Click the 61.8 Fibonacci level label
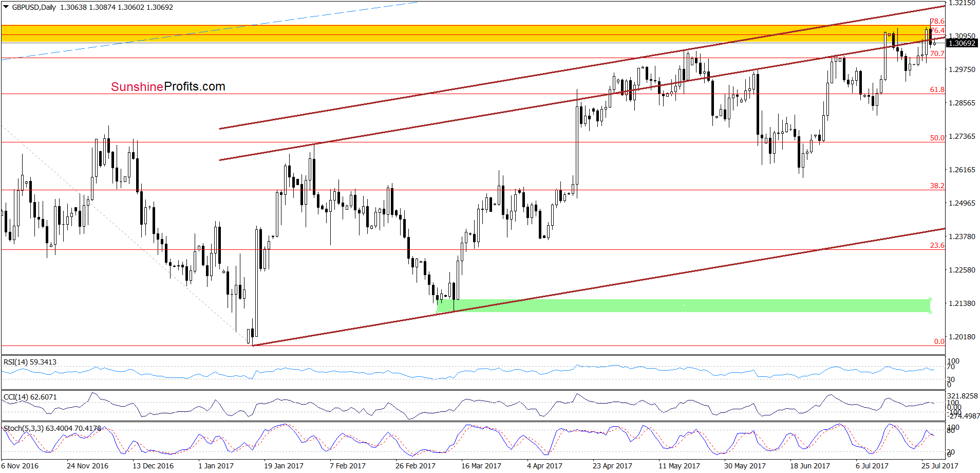This screenshot has height=473, width=980. (x=937, y=89)
